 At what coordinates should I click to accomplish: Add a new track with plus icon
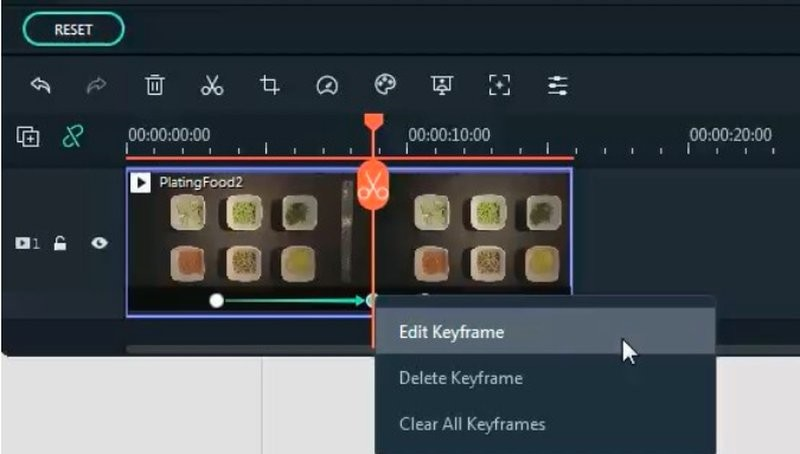coord(28,137)
